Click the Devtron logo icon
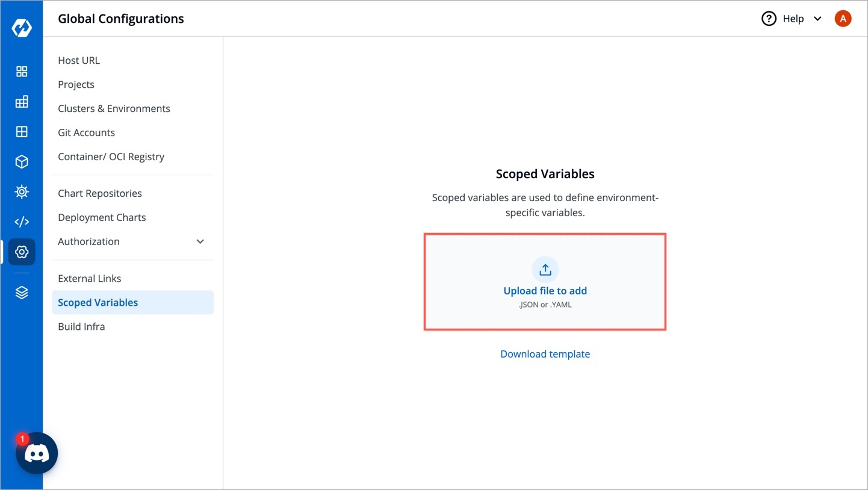Viewport: 868px width, 490px height. [x=22, y=28]
